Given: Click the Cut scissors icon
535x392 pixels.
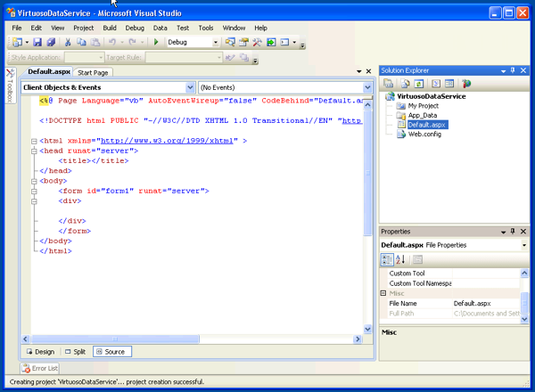Looking at the screenshot, I should tap(69, 42).
